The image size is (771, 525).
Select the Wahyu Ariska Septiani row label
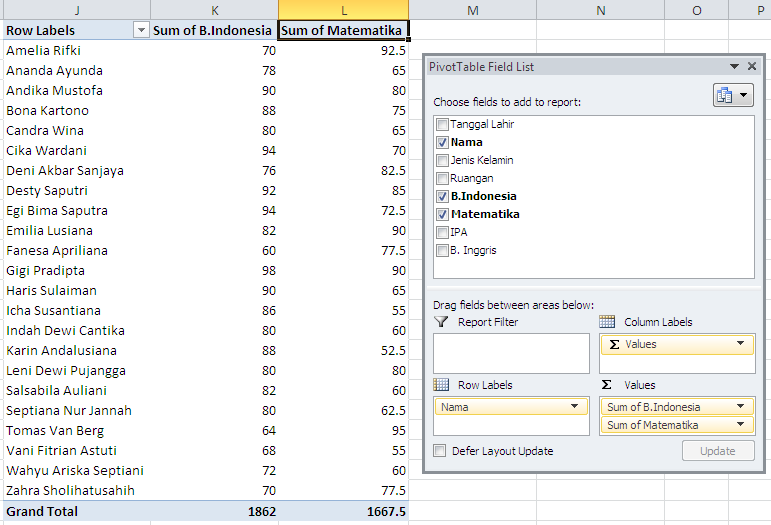[x=77, y=470]
